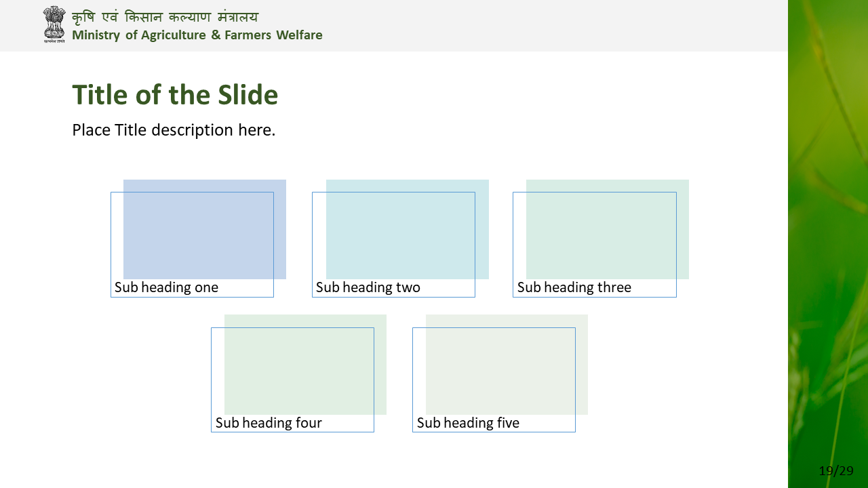Click the green grass side banner image
Viewport: 868px width, 488px height.
tap(828, 244)
